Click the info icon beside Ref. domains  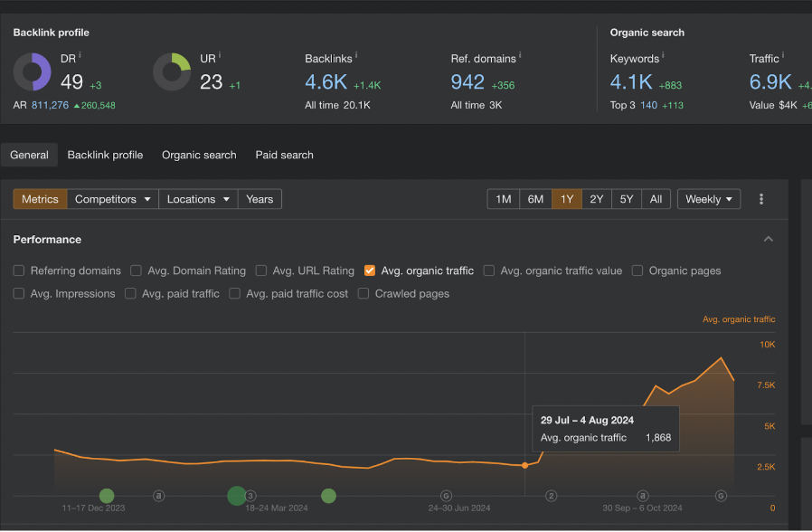click(x=520, y=56)
